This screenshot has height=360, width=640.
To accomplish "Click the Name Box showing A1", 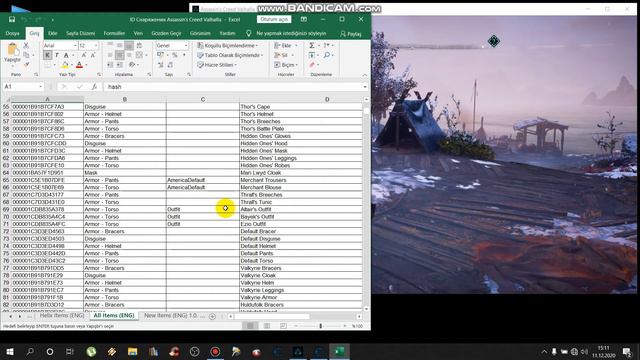I will pyautogui.click(x=23, y=87).
